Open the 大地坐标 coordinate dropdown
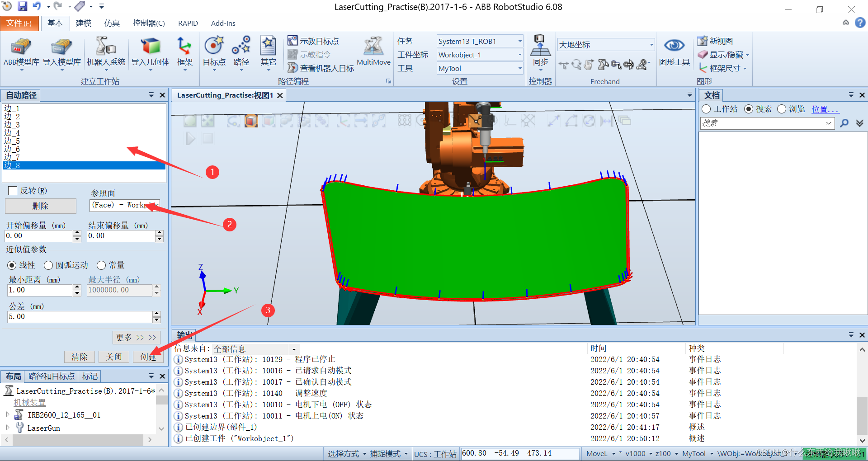 coord(651,44)
